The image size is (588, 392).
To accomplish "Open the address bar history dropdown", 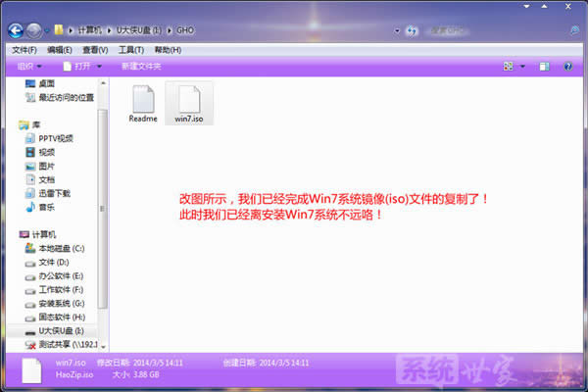I will click(x=397, y=30).
